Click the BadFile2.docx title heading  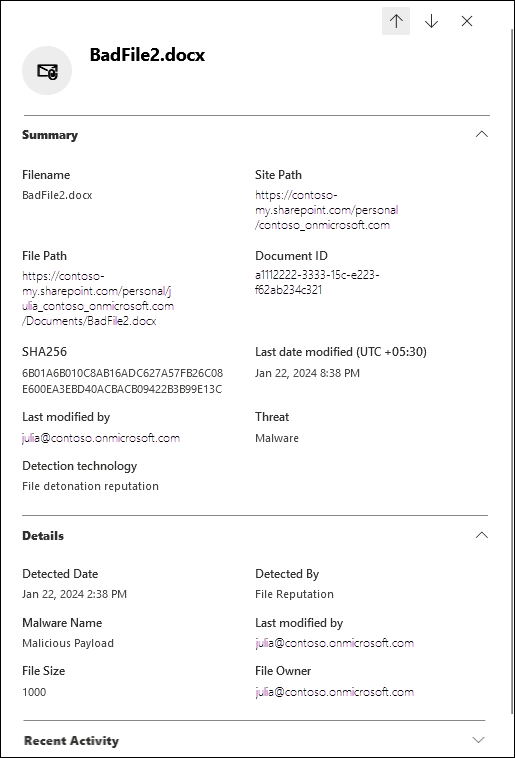pos(147,55)
